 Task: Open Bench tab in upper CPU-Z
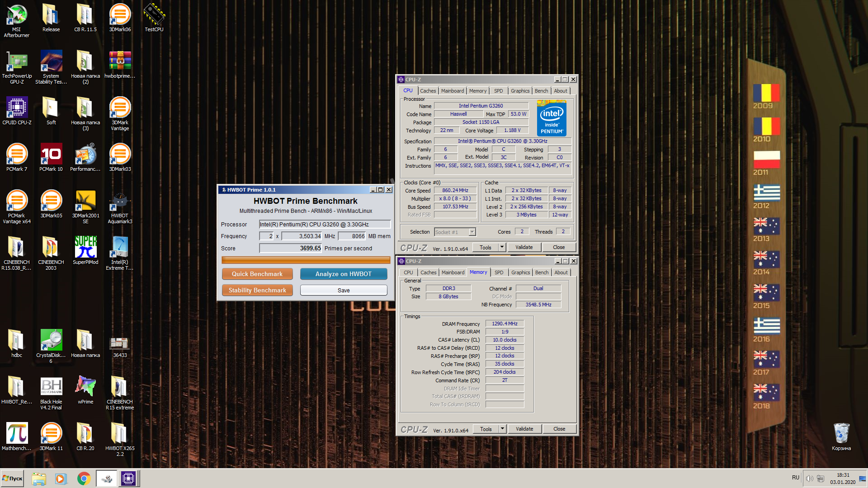[541, 91]
